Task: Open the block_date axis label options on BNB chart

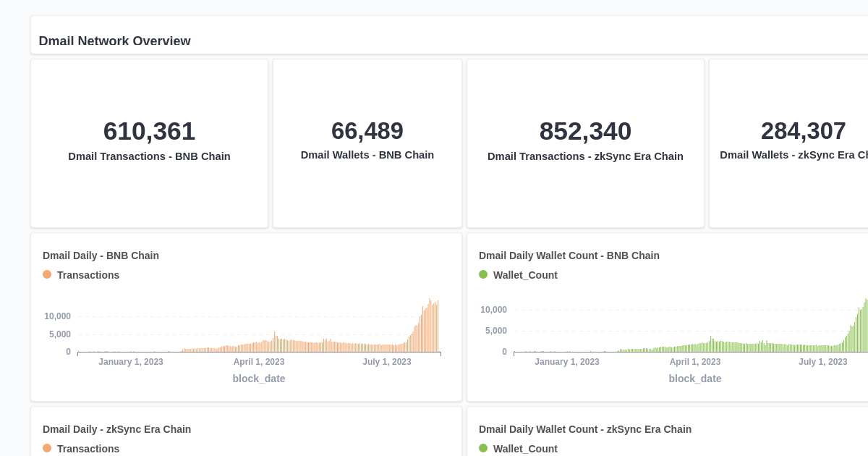Action: (x=259, y=379)
